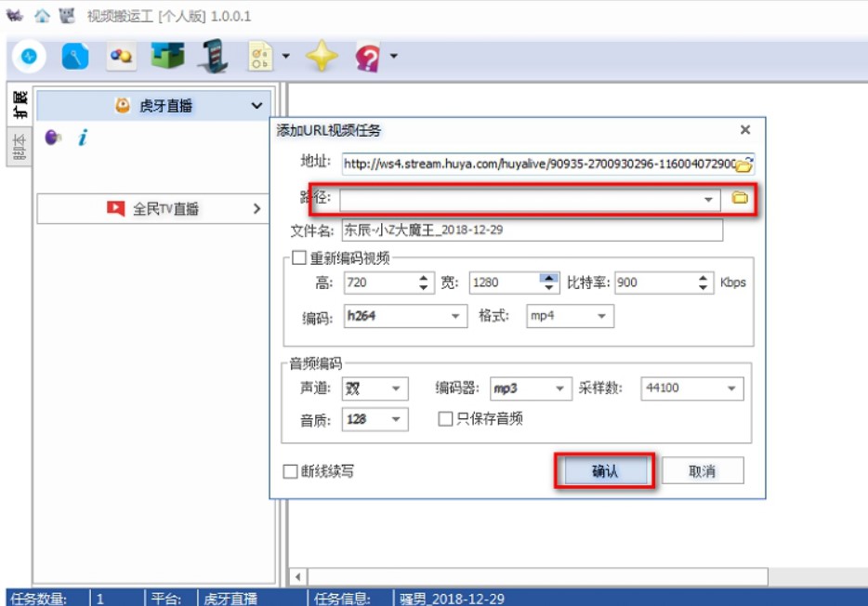Click the green-blue cubes toolbar icon
Image resolution: width=868 pixels, height=606 pixels.
point(167,56)
